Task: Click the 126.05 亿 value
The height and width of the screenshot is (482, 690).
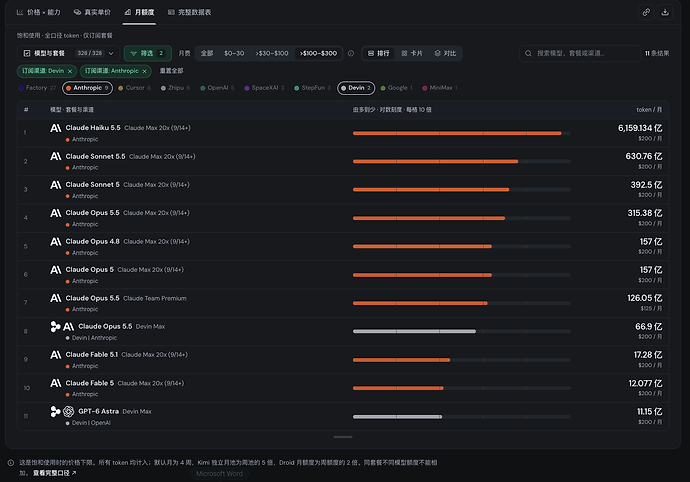Action: pyautogui.click(x=645, y=298)
